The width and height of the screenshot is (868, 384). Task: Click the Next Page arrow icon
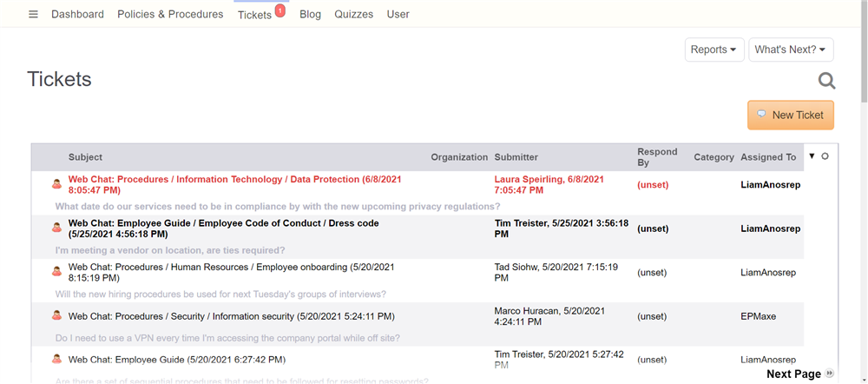(x=829, y=374)
